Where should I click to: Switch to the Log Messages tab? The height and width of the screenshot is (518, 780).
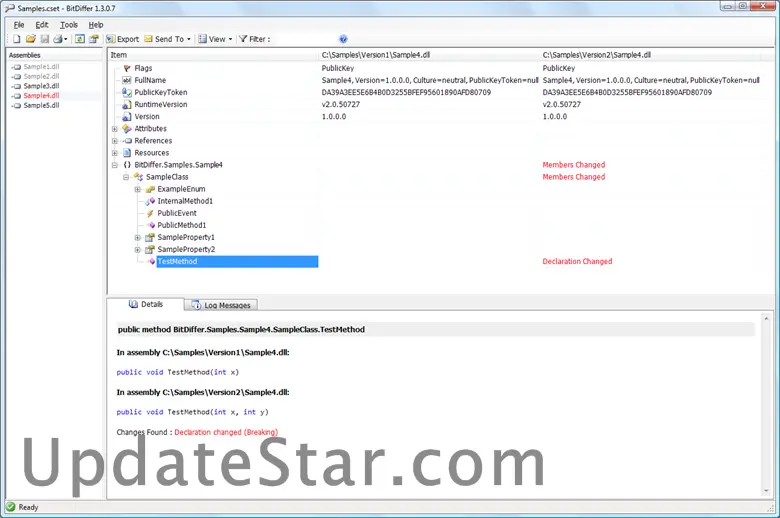221,305
